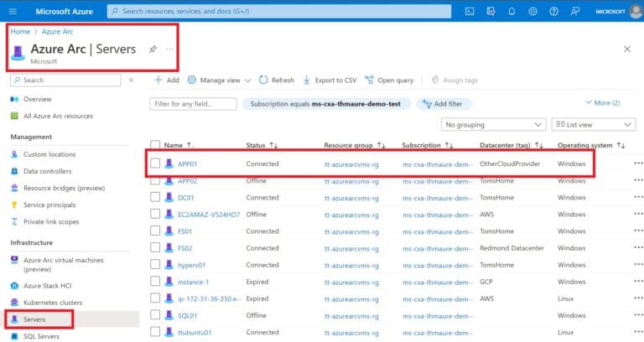Click the server icon beside SQL01
The image size is (644, 342).
click(169, 315)
